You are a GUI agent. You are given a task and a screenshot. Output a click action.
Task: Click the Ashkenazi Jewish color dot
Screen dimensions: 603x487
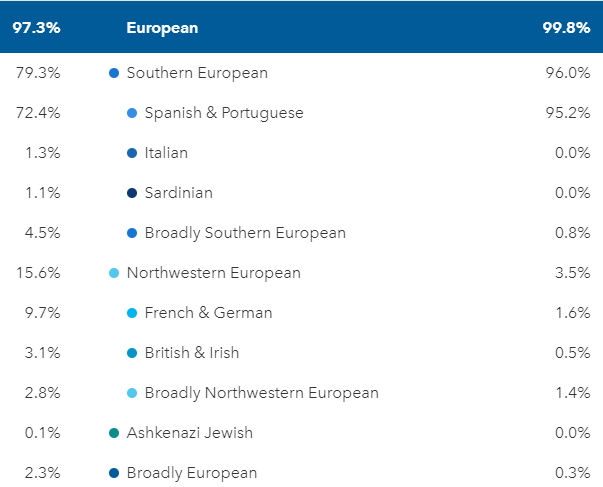click(114, 433)
